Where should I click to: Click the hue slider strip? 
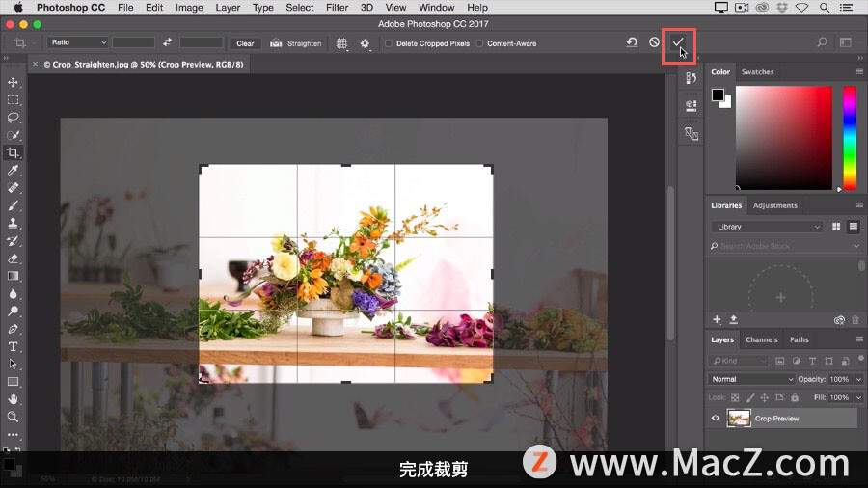click(x=849, y=138)
